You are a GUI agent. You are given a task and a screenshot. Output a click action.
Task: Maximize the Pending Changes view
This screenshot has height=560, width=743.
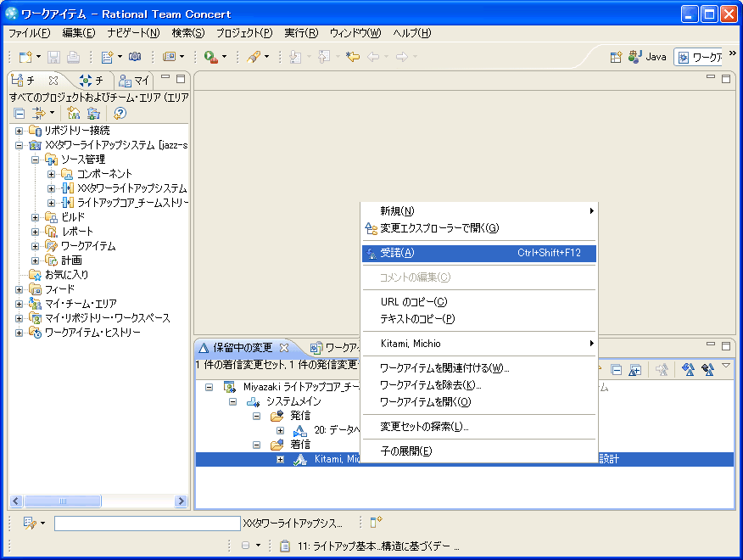pos(726,345)
